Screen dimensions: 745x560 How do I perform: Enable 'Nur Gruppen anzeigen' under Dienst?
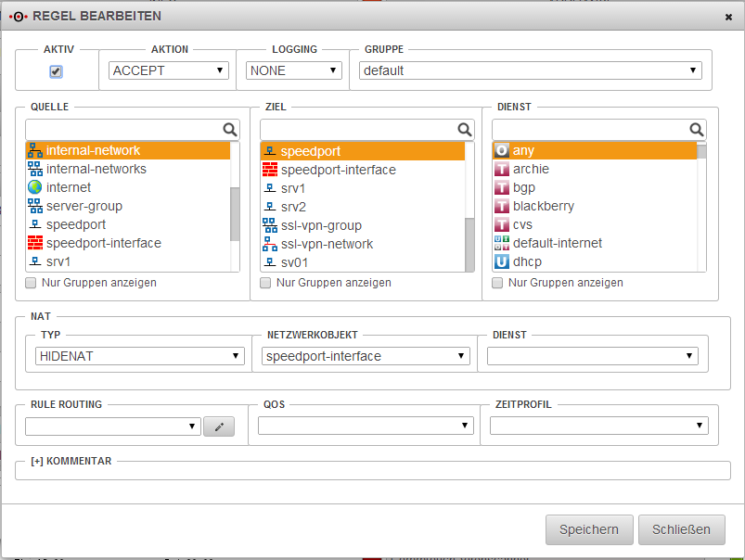pyautogui.click(x=498, y=283)
